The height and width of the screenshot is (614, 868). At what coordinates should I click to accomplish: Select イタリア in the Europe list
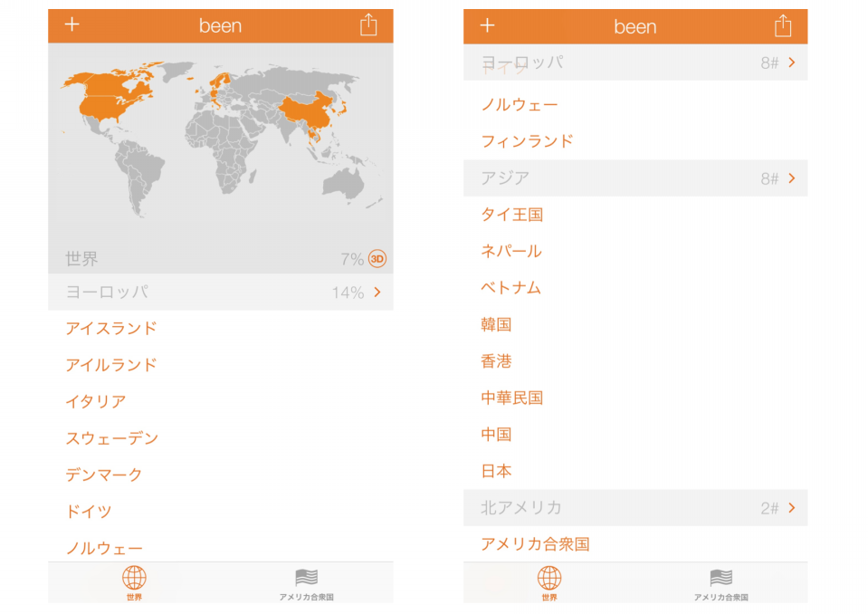coord(96,401)
